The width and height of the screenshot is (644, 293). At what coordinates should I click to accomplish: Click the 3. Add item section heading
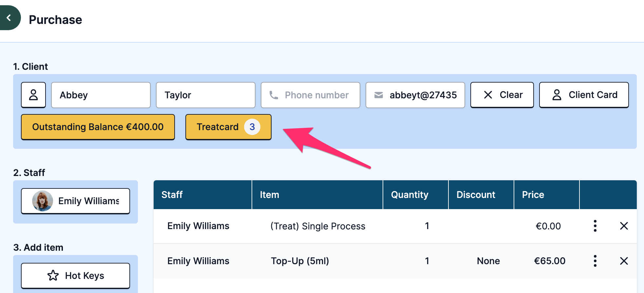pos(38,247)
